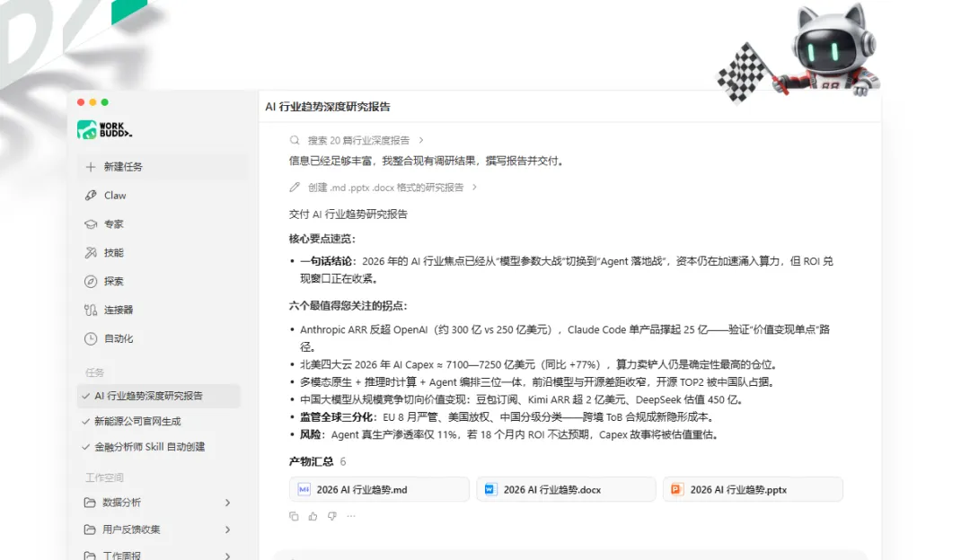Click the compass icon beside 探索

91,281
